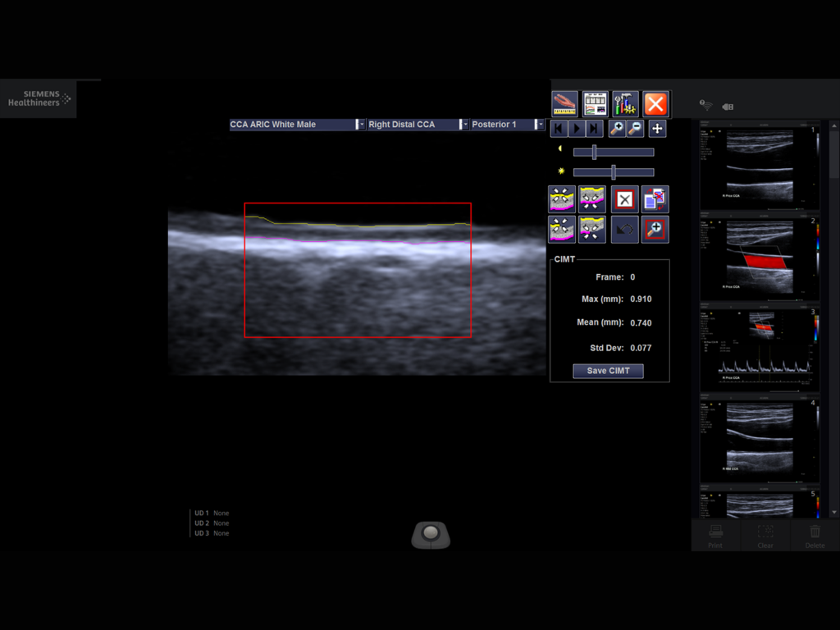Click the orange X exit button

(655, 104)
